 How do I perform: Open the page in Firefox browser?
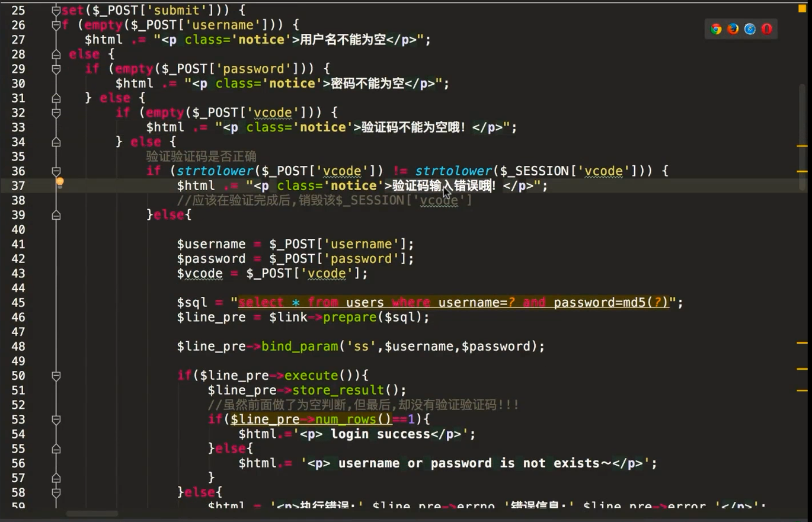tap(733, 29)
